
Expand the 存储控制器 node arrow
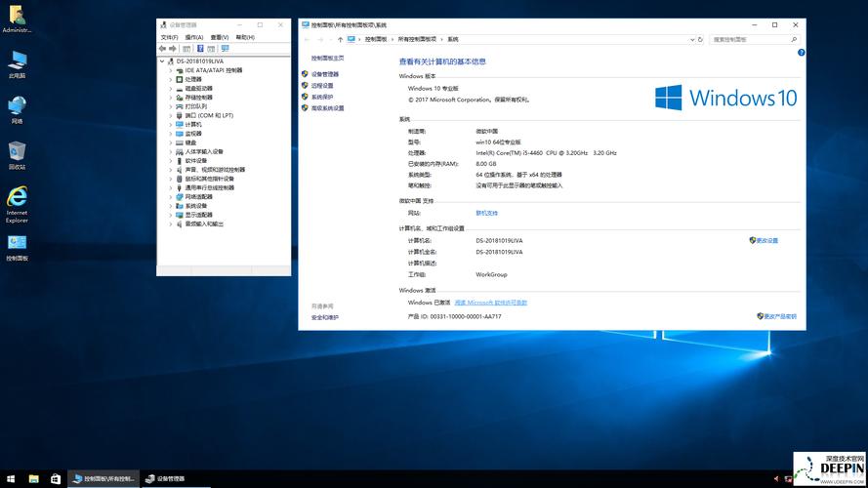coord(171,98)
